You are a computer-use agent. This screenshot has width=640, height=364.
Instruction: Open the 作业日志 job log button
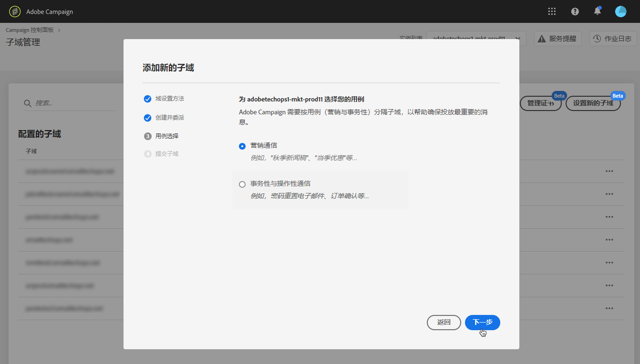[613, 39]
